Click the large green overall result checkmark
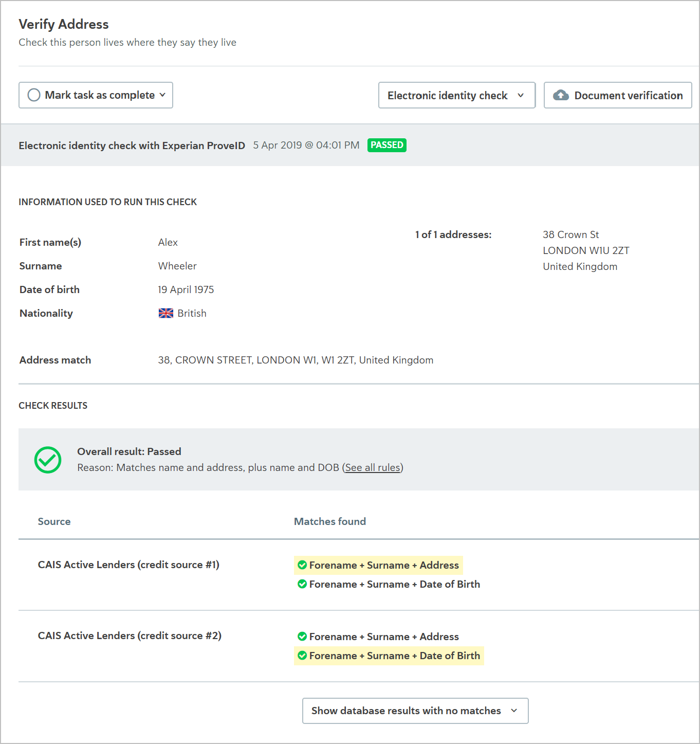 tap(48, 460)
